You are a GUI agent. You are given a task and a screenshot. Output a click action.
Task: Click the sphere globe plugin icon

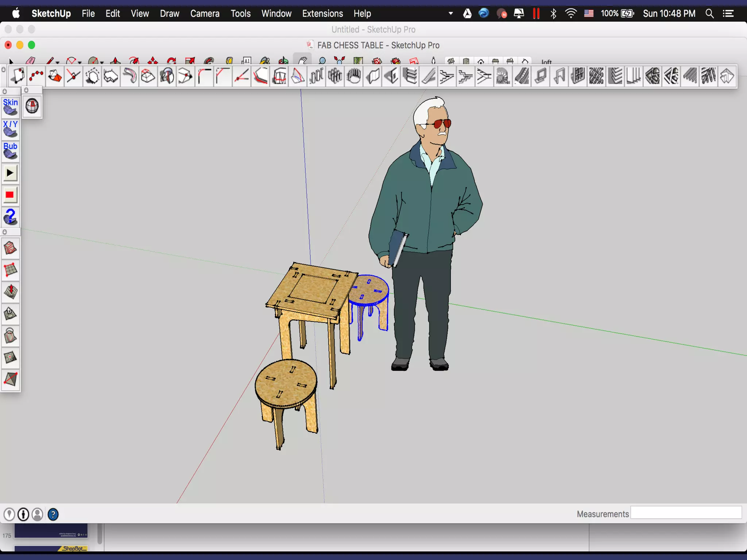32,106
